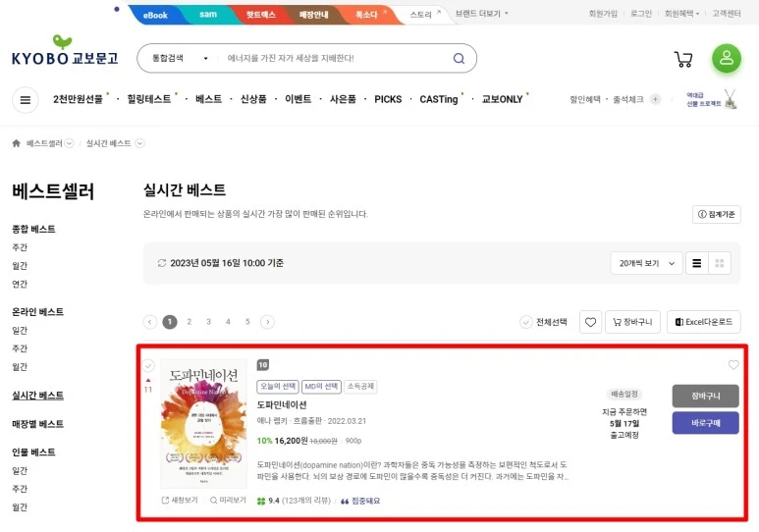The height and width of the screenshot is (532, 759).
Task: Expand the 회원혜택 dropdown
Action: pos(681,14)
